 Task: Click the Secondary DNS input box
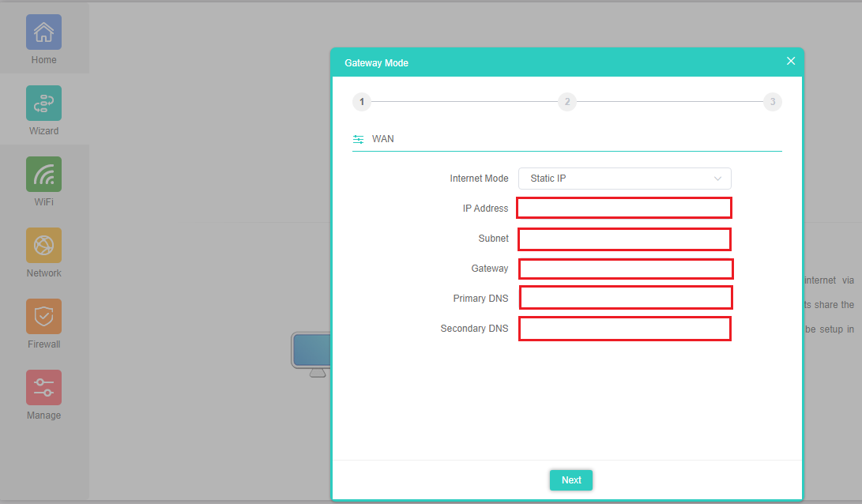624,329
